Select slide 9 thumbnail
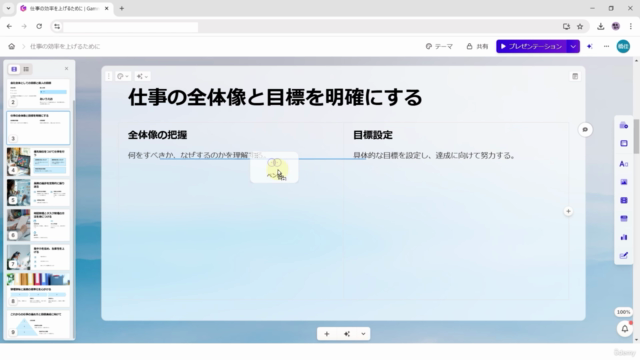The width and height of the screenshot is (640, 360). (x=38, y=324)
